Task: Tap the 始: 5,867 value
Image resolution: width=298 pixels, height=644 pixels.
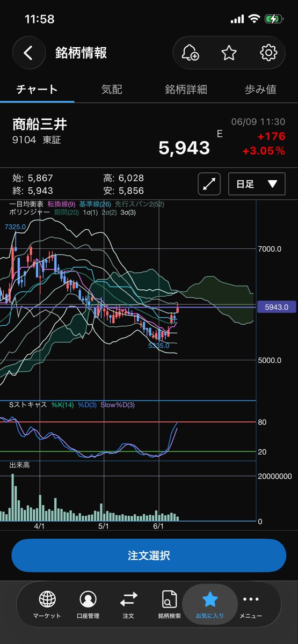Action: pos(32,178)
